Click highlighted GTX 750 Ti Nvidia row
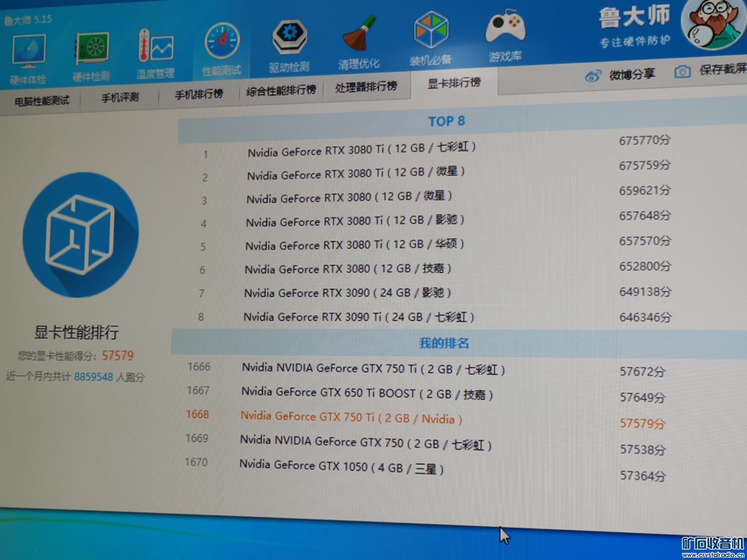This screenshot has width=747, height=560. 351,418
